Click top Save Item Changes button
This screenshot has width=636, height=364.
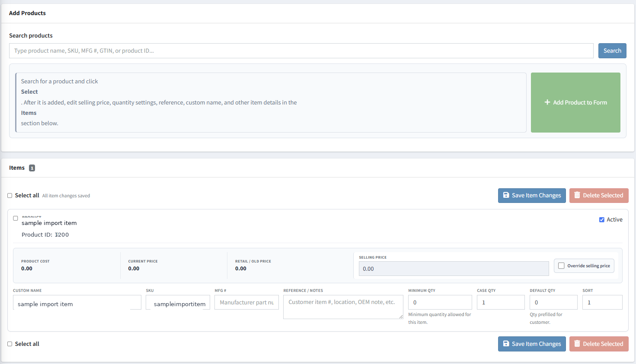[532, 196]
